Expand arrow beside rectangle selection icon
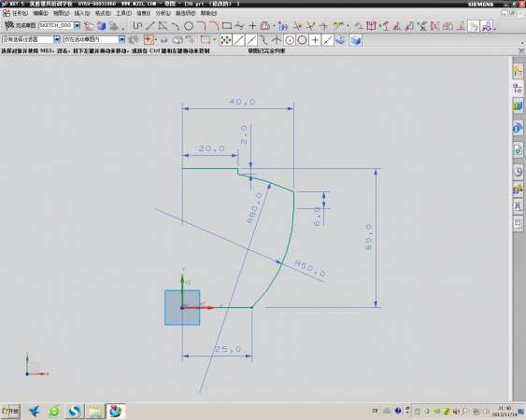This screenshot has height=420, width=526. click(x=214, y=40)
